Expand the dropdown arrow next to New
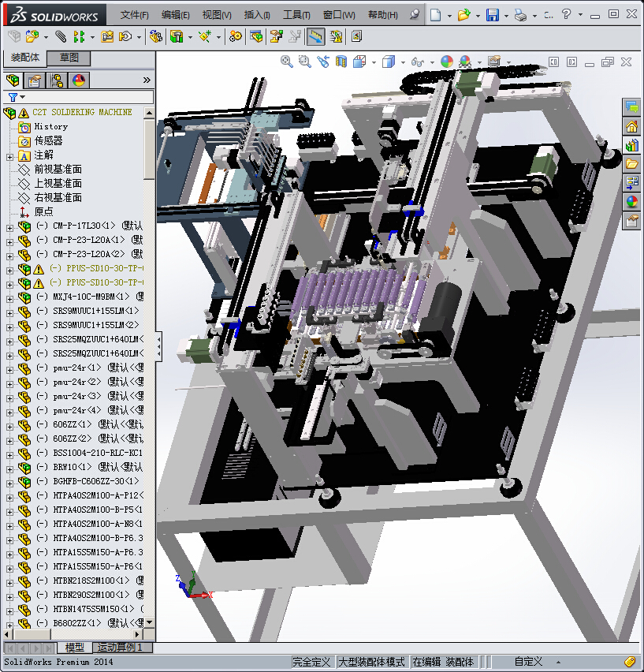The height and width of the screenshot is (672, 644). (449, 16)
